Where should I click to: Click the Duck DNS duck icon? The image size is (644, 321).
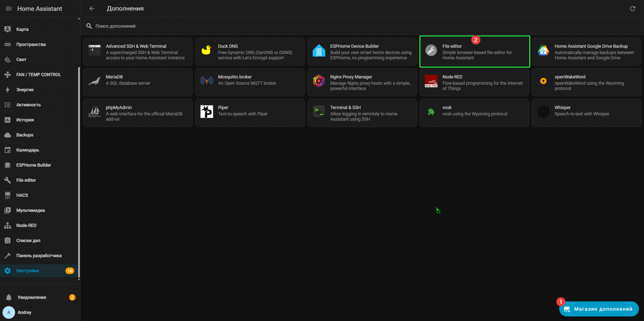pos(206,50)
